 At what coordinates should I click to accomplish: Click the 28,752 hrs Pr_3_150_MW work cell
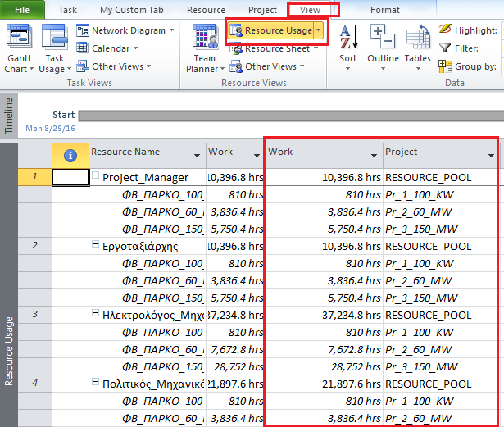[x=325, y=366]
